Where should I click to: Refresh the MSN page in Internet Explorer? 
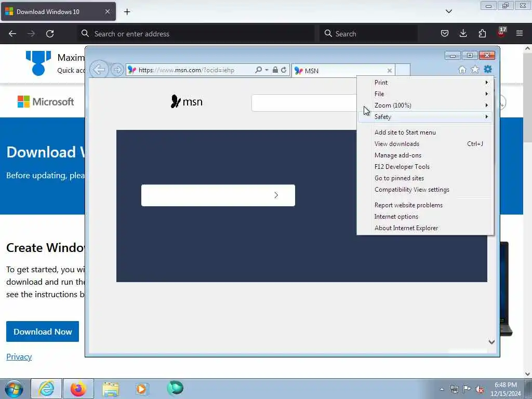click(284, 70)
